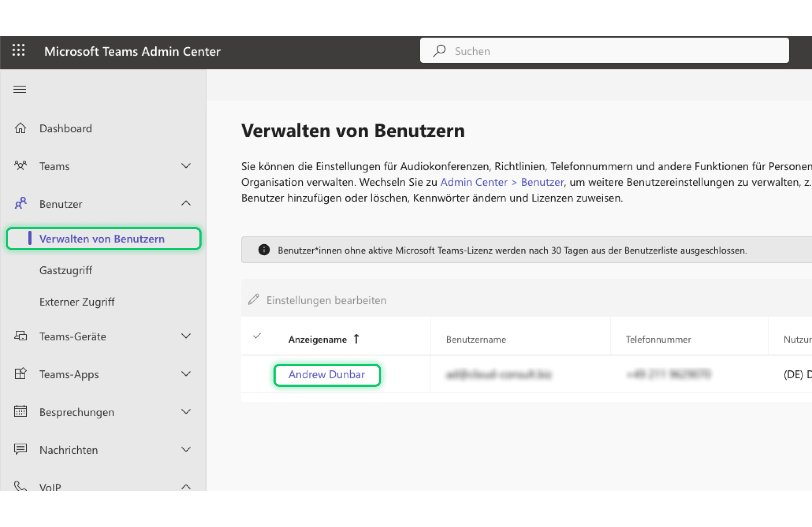This screenshot has height=527, width=812.
Task: Open the Andrew Dunbar user profile
Action: pos(327,374)
